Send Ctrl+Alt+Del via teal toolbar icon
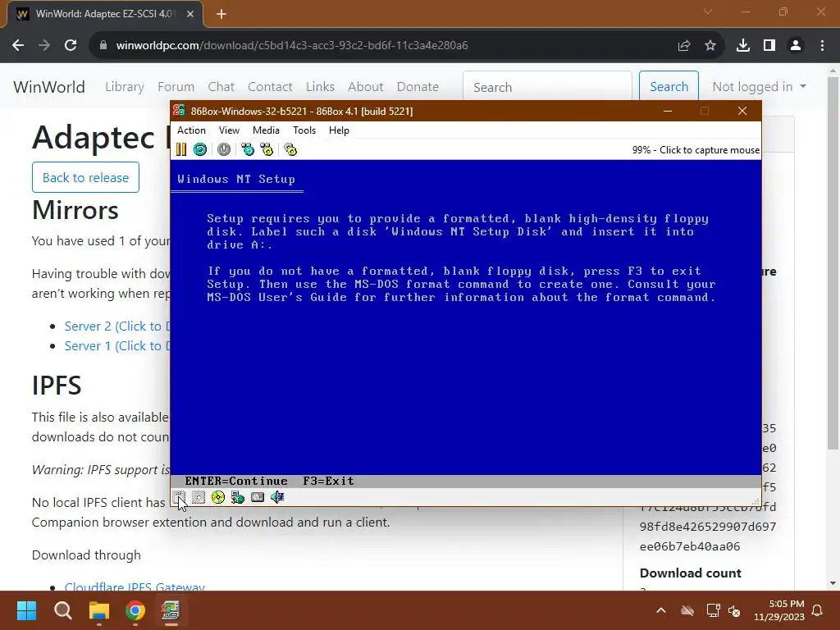The height and width of the screenshot is (630, 840). 248,149
